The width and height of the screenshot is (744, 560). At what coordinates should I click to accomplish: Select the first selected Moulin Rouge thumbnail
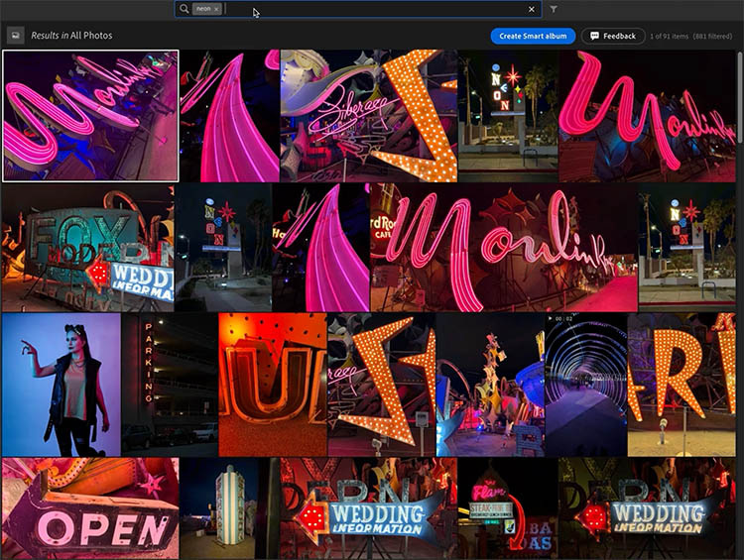tap(90, 116)
